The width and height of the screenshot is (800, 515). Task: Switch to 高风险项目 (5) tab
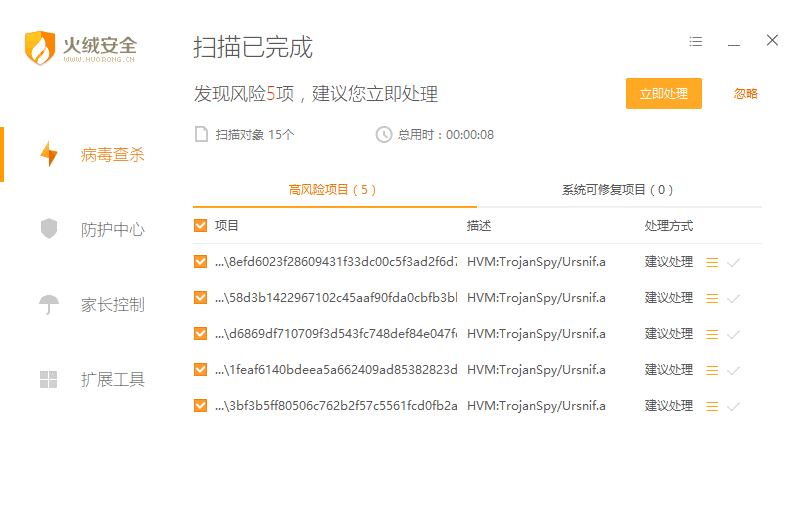(x=333, y=190)
